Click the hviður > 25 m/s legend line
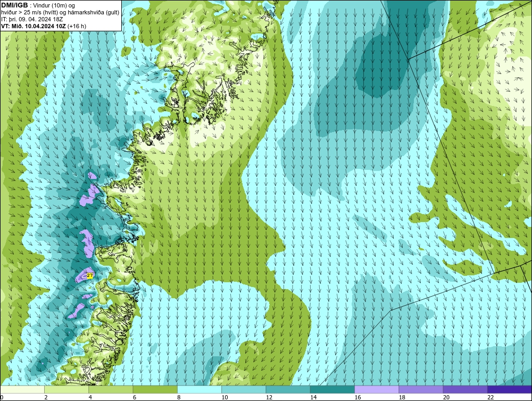 [x=61, y=13]
